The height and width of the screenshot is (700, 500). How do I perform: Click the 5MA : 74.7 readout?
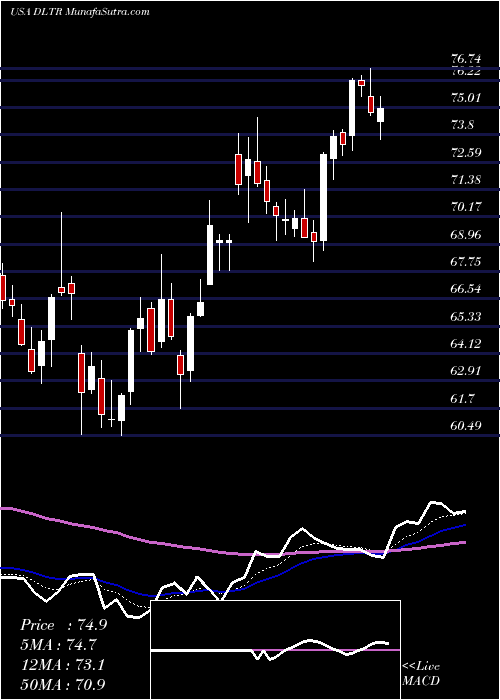pyautogui.click(x=58, y=645)
